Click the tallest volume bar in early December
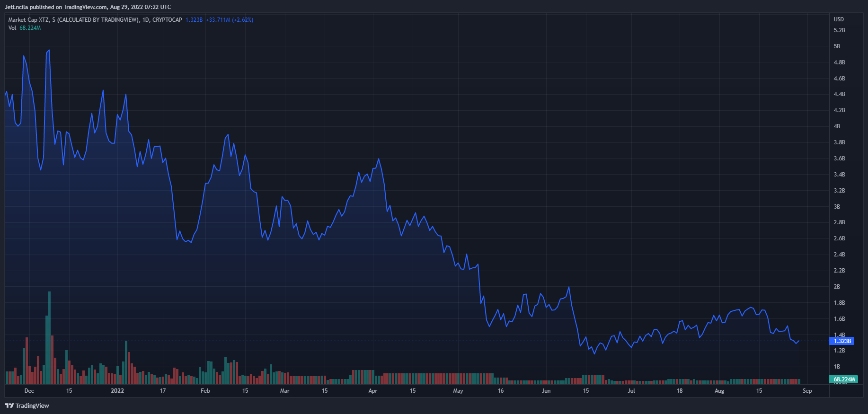Viewport: 868px width, 414px height. [x=49, y=338]
